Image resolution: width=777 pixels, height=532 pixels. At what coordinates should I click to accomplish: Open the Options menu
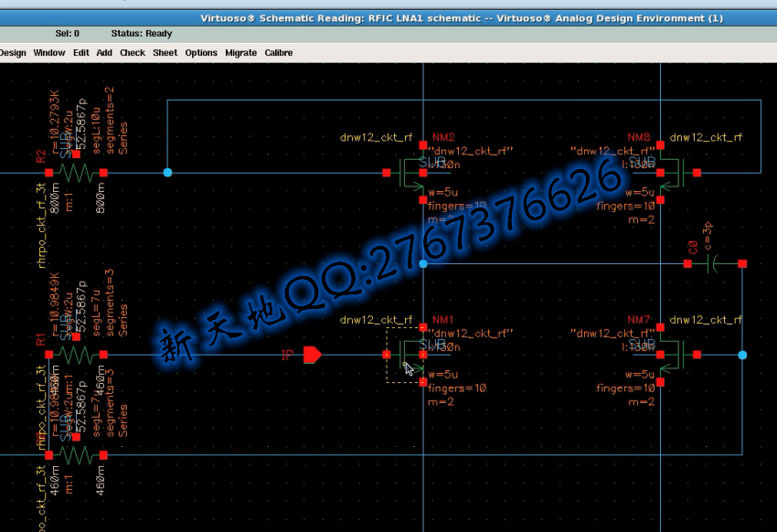pyautogui.click(x=201, y=52)
